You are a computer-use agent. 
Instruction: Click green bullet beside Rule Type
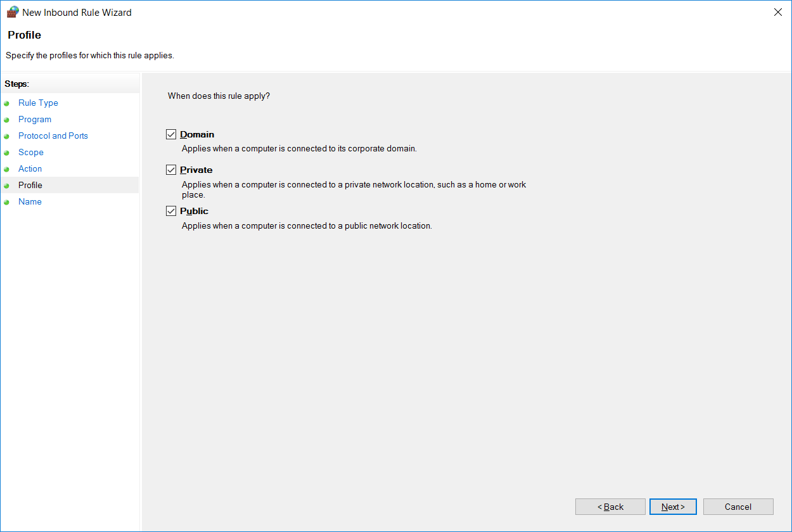pos(7,103)
